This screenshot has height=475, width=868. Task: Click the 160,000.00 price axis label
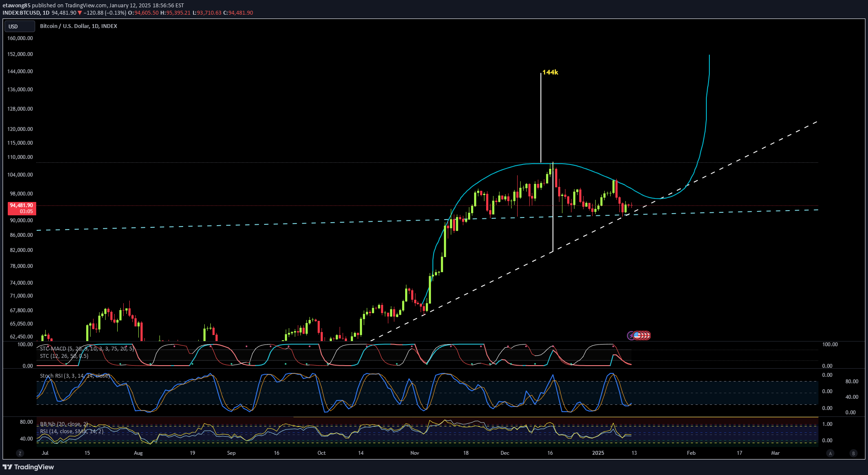click(20, 38)
